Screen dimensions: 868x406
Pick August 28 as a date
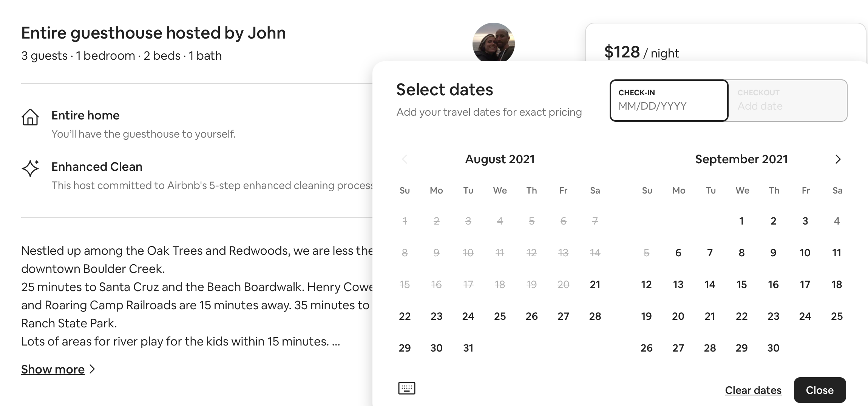click(x=595, y=316)
